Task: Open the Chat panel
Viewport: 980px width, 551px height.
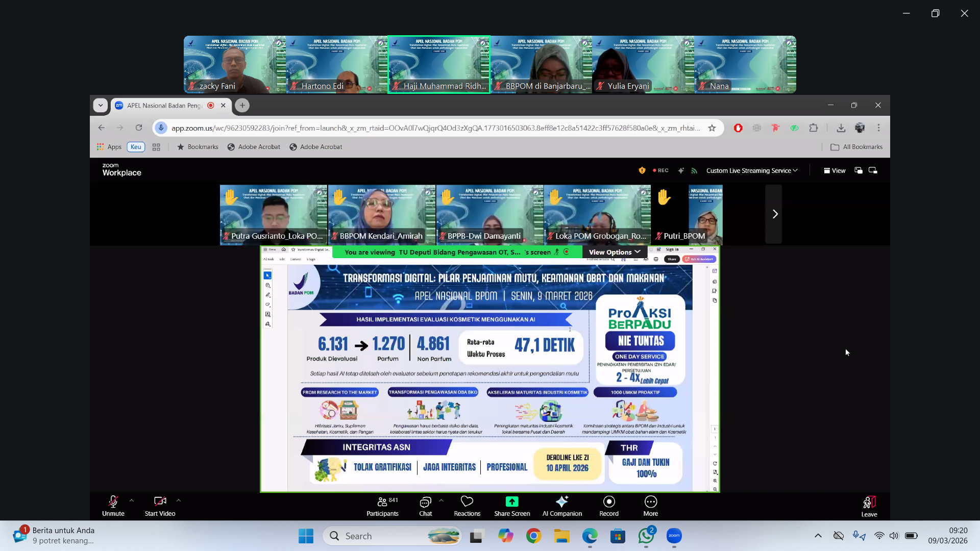Action: (425, 506)
